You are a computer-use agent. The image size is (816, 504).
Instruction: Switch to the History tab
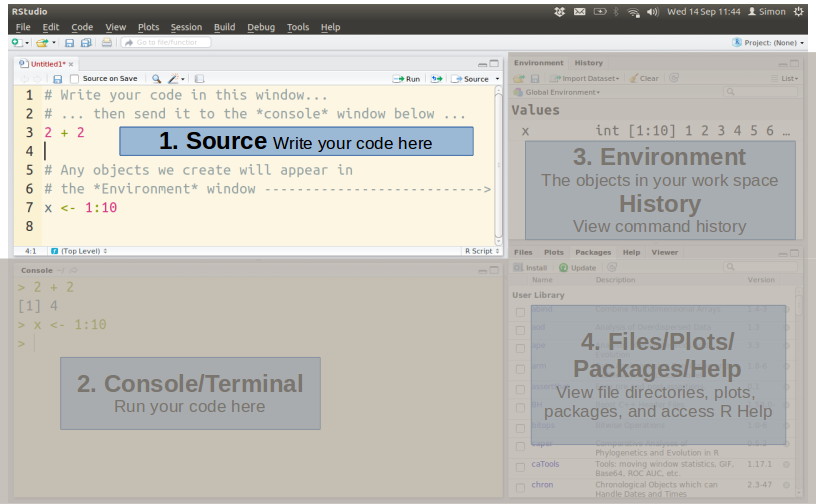589,62
